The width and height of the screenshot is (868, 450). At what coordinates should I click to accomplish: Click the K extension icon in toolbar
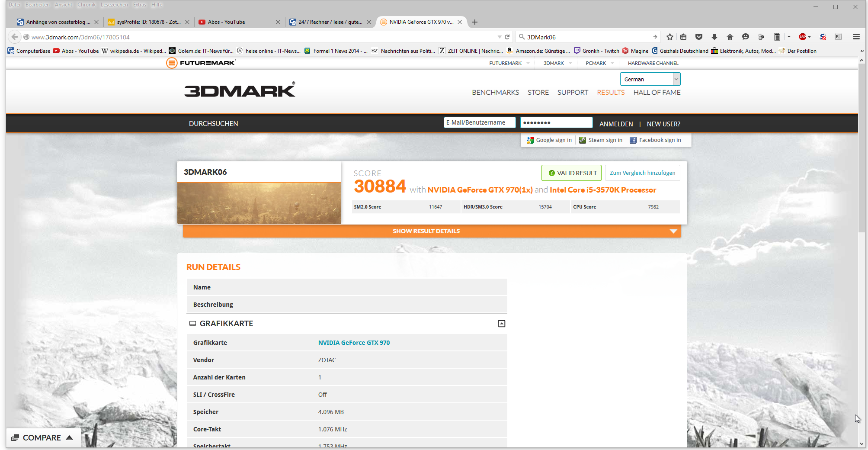tap(838, 37)
